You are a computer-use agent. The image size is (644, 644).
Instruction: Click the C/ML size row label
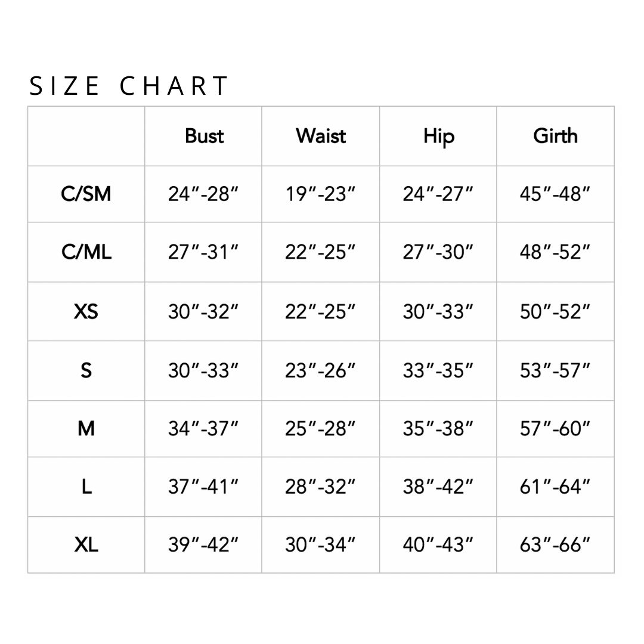[x=86, y=252]
